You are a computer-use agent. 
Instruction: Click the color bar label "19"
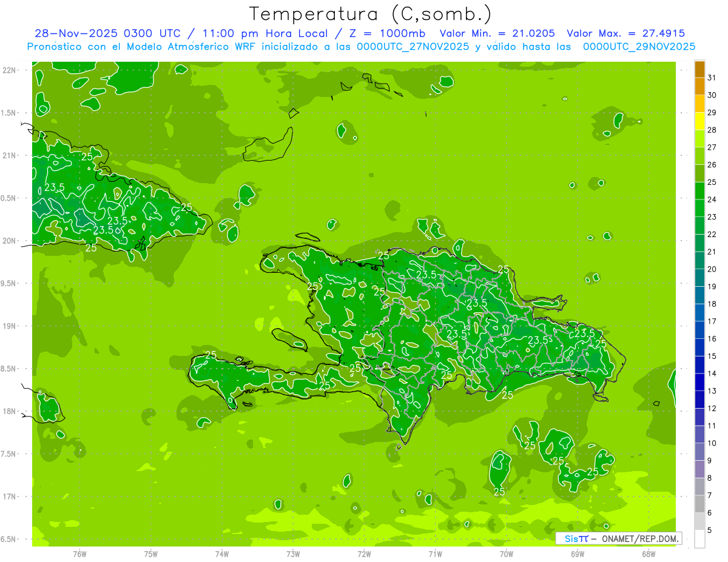coord(712,286)
